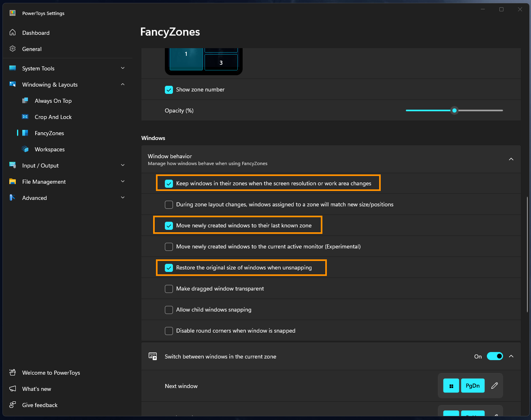The width and height of the screenshot is (531, 420).
Task: Close the PowerToys Settings window
Action: 520,9
